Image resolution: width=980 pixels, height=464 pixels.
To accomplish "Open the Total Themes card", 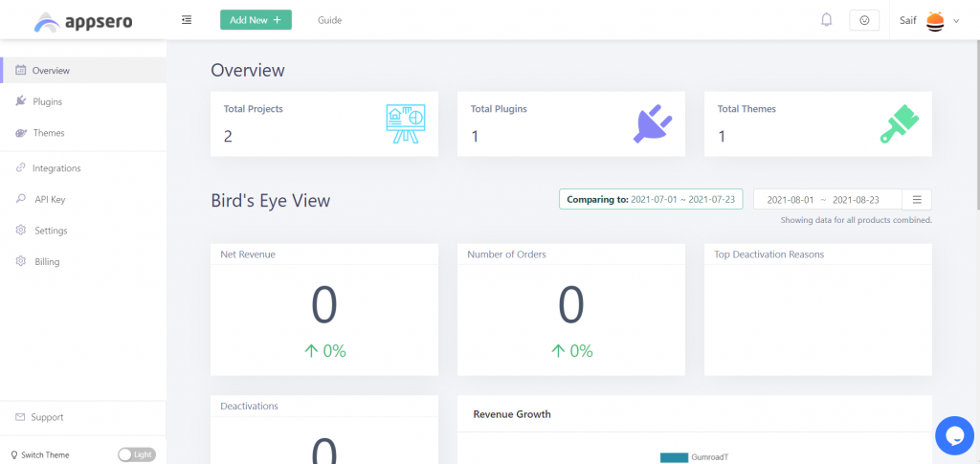I will pos(818,123).
